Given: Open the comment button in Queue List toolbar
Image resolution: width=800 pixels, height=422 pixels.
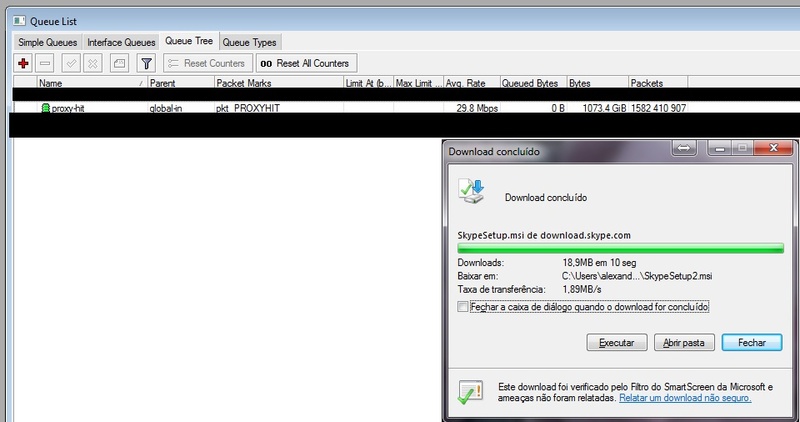Looking at the screenshot, I should (119, 63).
